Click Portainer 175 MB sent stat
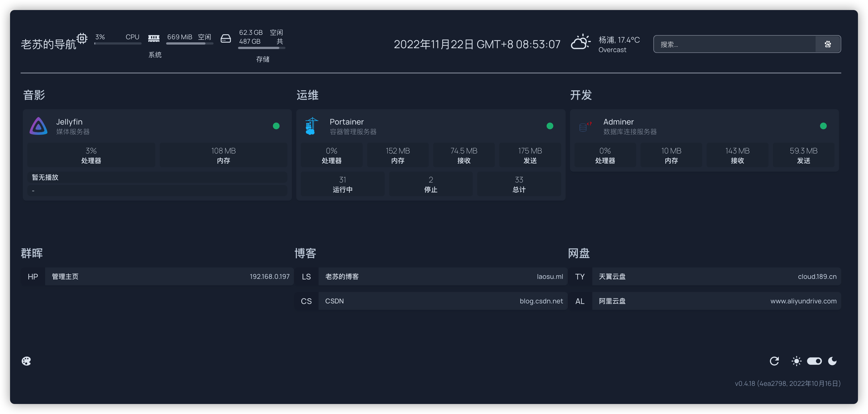This screenshot has width=868, height=414. tap(530, 155)
